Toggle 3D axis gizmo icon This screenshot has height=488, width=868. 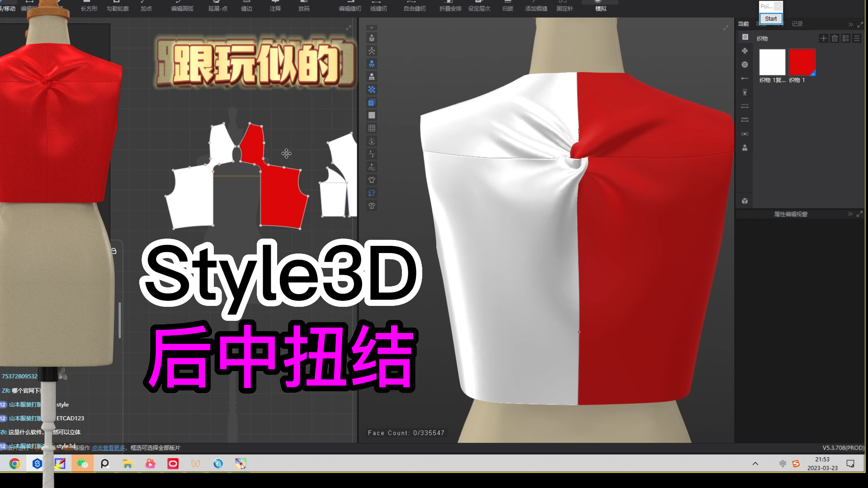[x=372, y=154]
